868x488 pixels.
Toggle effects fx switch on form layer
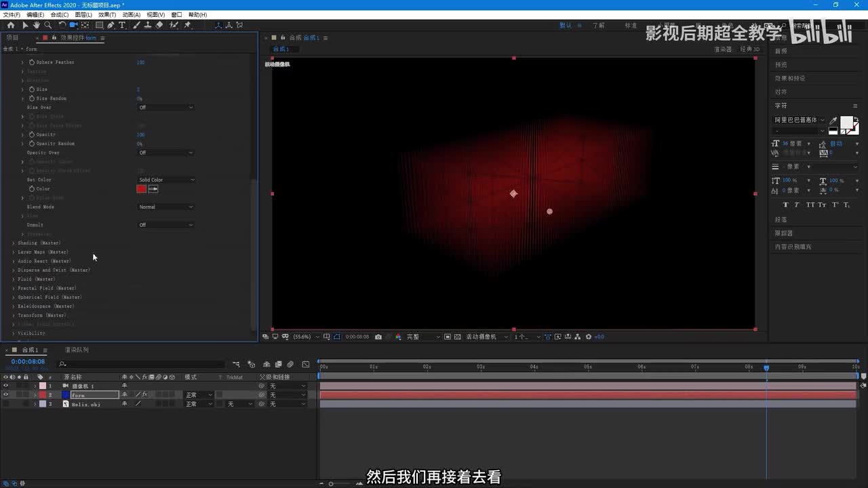144,394
